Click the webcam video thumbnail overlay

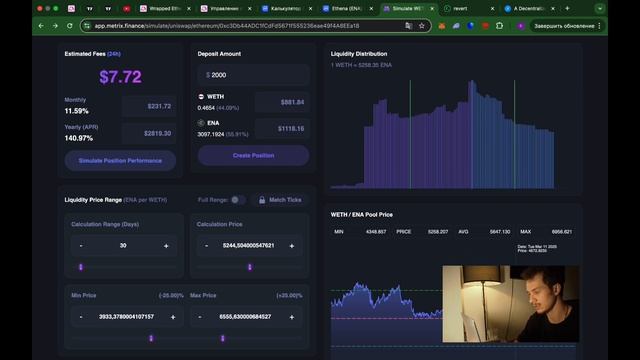pyautogui.click(x=511, y=304)
